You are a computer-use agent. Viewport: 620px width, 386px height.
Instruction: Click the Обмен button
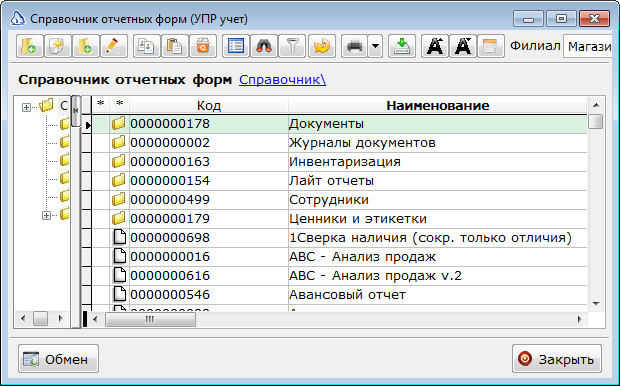pyautogui.click(x=59, y=359)
